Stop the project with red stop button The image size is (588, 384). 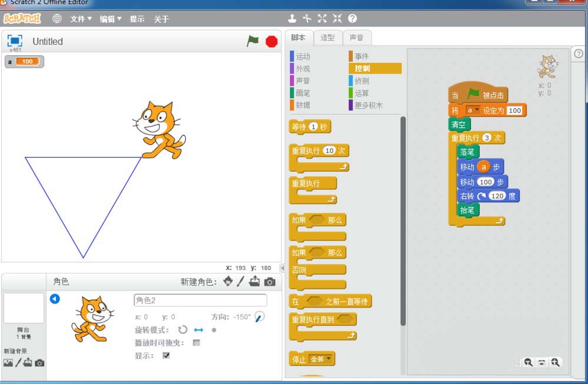(x=272, y=41)
